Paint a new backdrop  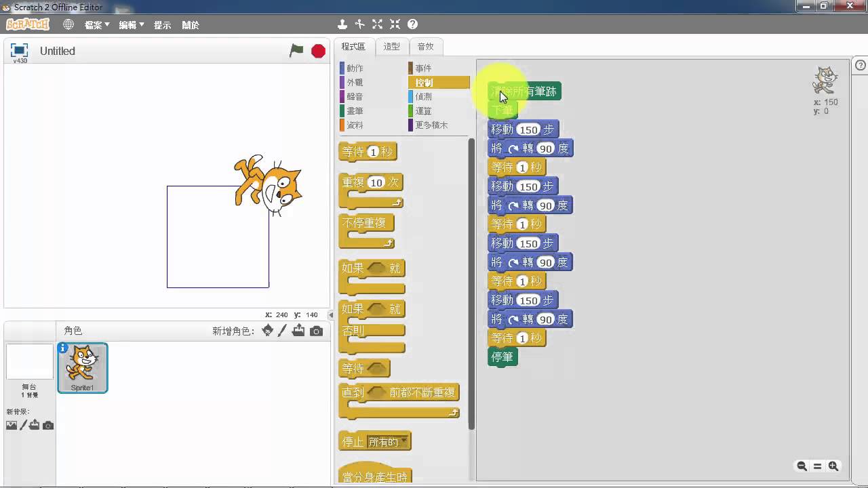click(23, 425)
